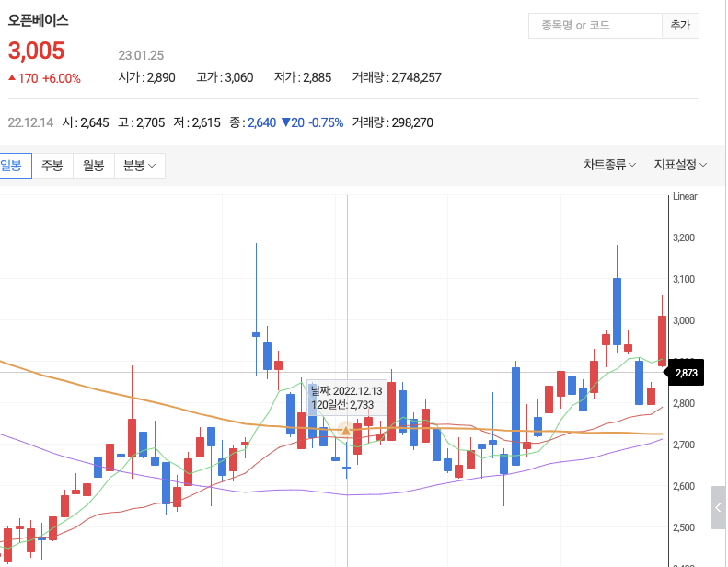The height and width of the screenshot is (567, 728).
Task: Click the stock name 오픈베이스
Action: (x=38, y=20)
